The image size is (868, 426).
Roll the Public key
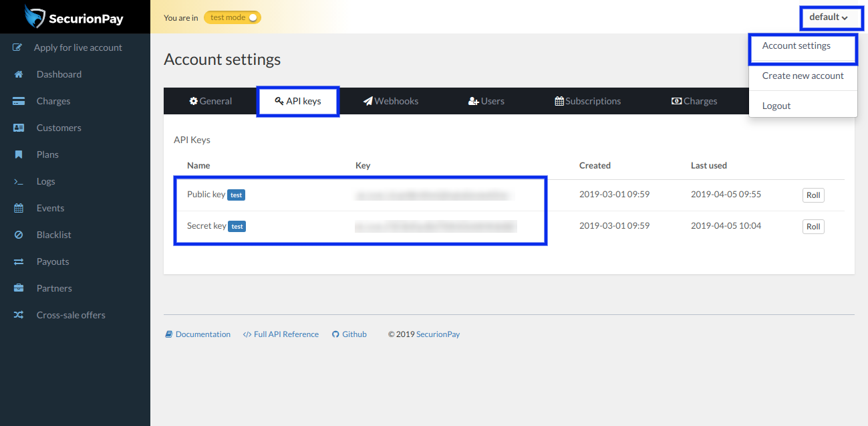[813, 195]
